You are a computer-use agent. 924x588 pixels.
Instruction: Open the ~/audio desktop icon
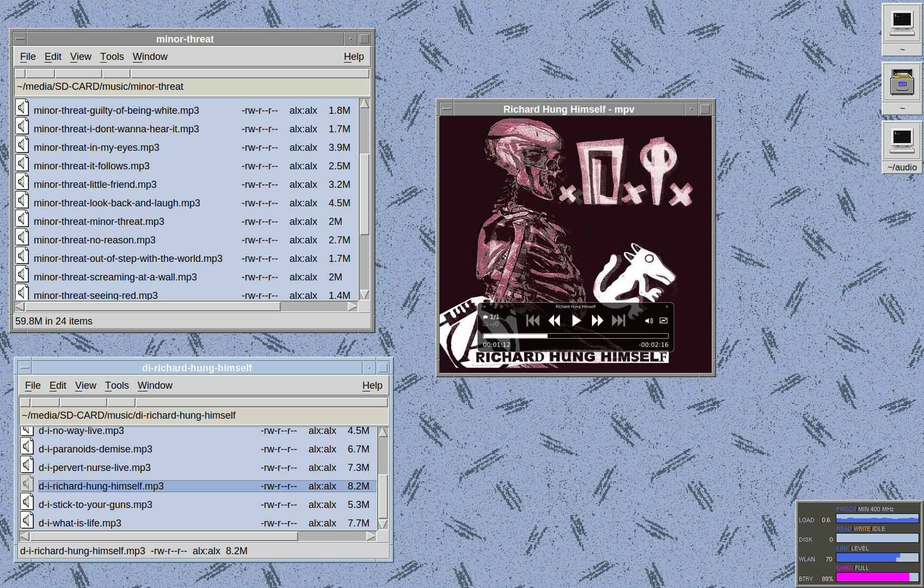(902, 140)
